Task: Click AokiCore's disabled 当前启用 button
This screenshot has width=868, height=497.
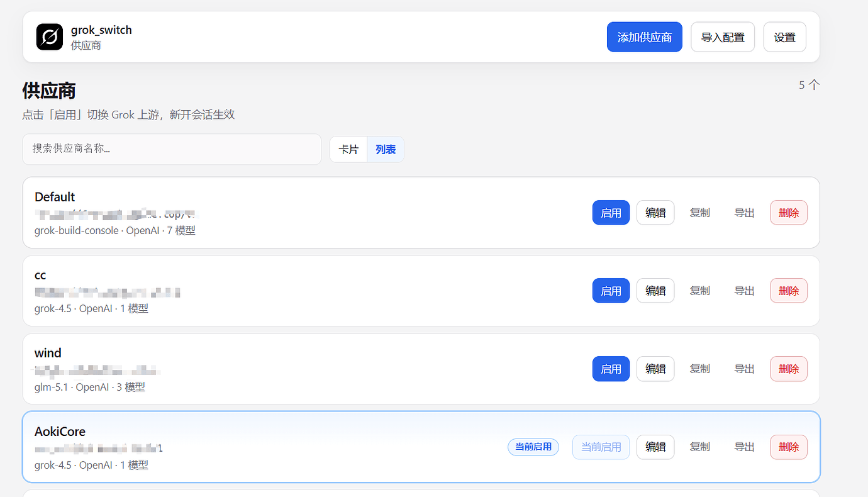Action: (x=601, y=447)
